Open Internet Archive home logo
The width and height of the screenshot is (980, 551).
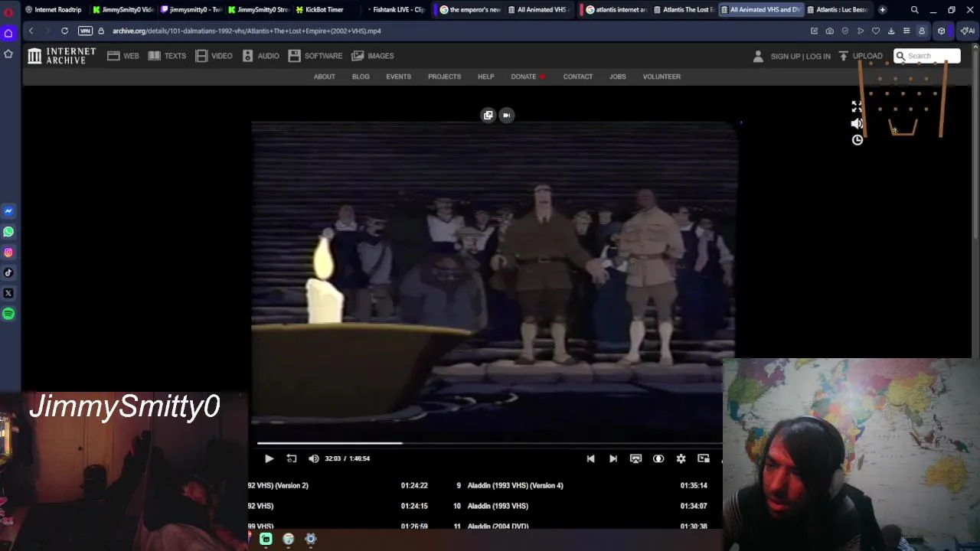(x=61, y=56)
